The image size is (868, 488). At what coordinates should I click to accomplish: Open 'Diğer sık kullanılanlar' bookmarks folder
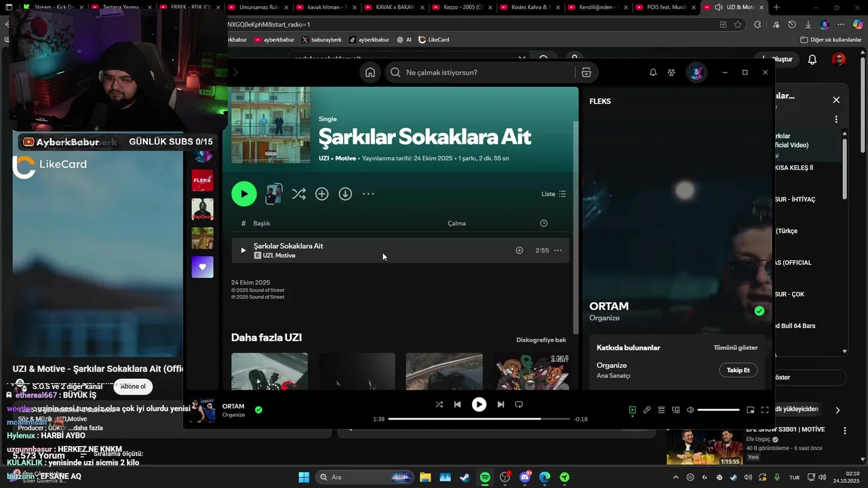tap(831, 39)
